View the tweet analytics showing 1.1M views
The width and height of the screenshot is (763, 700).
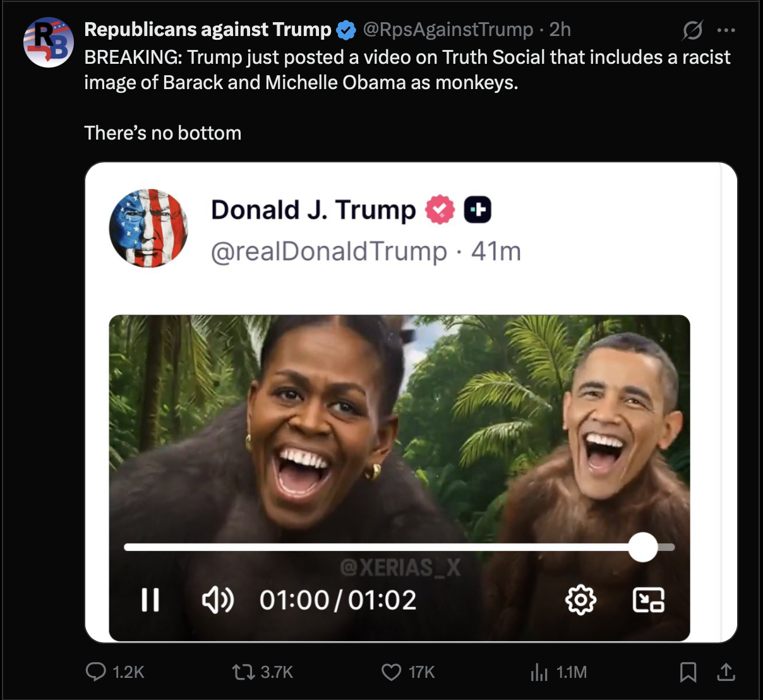tap(539, 672)
